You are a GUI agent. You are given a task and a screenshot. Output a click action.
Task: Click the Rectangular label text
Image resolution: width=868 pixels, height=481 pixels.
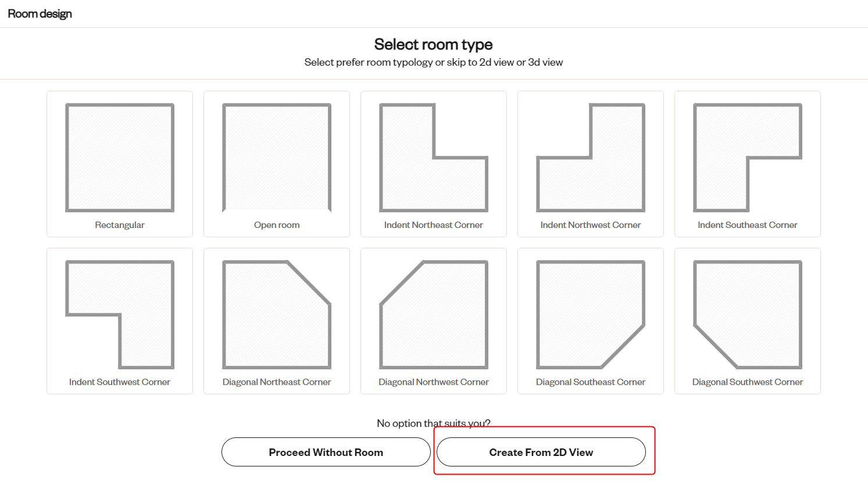pyautogui.click(x=120, y=225)
